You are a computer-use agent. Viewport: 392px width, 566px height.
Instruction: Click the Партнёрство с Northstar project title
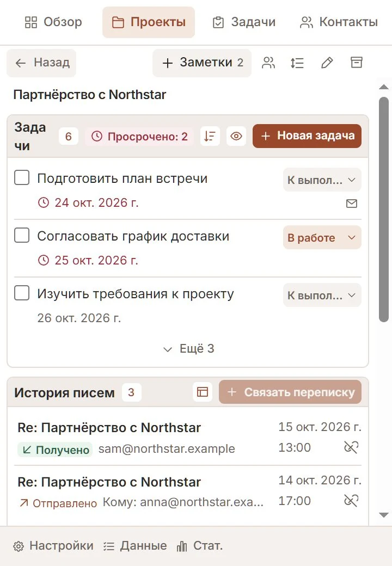(89, 95)
